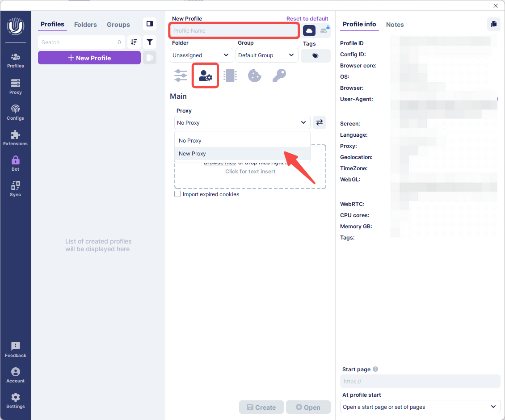
Task: Open the At profile start dropdown
Action: 420,407
